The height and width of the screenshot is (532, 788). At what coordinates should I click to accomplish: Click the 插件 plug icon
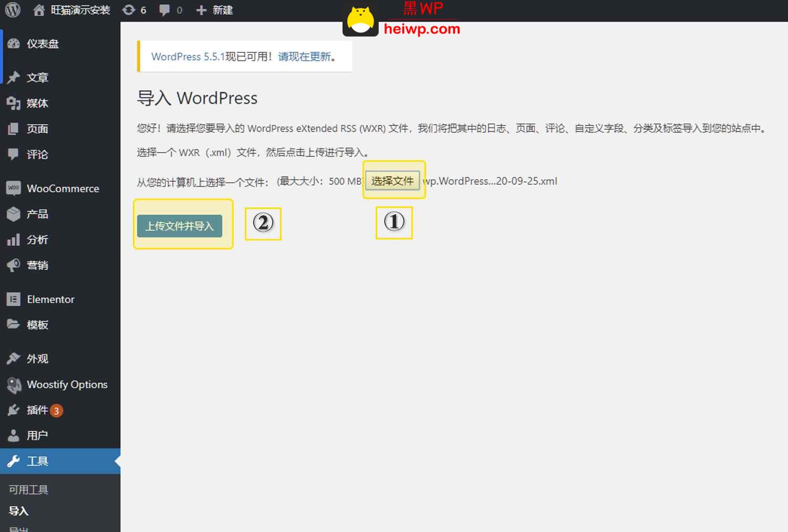tap(14, 410)
